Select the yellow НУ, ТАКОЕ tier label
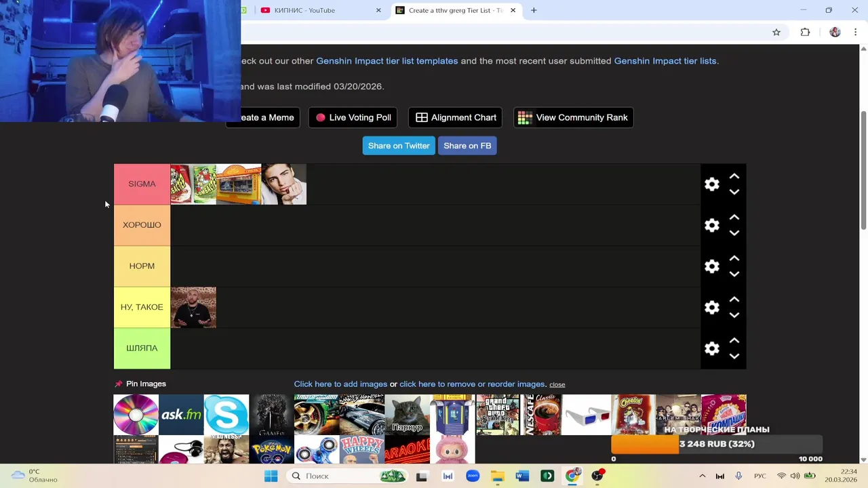 click(142, 307)
